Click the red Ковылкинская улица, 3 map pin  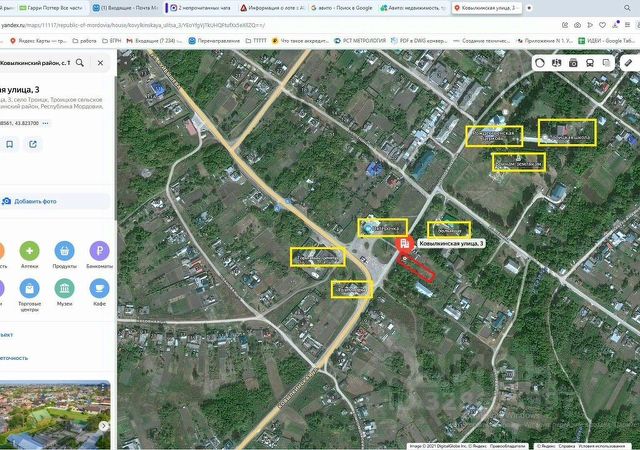click(405, 244)
